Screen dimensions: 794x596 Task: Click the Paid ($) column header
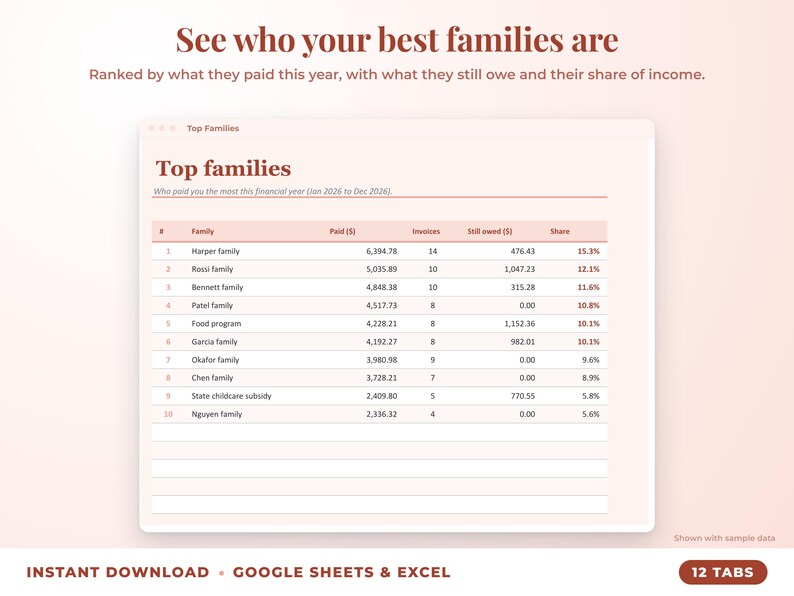[x=342, y=231]
